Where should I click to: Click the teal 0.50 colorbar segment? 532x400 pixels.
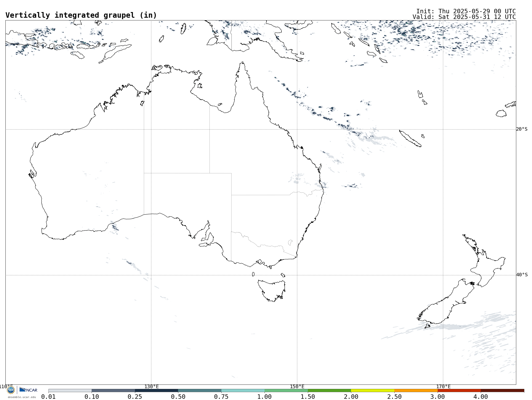coord(200,391)
